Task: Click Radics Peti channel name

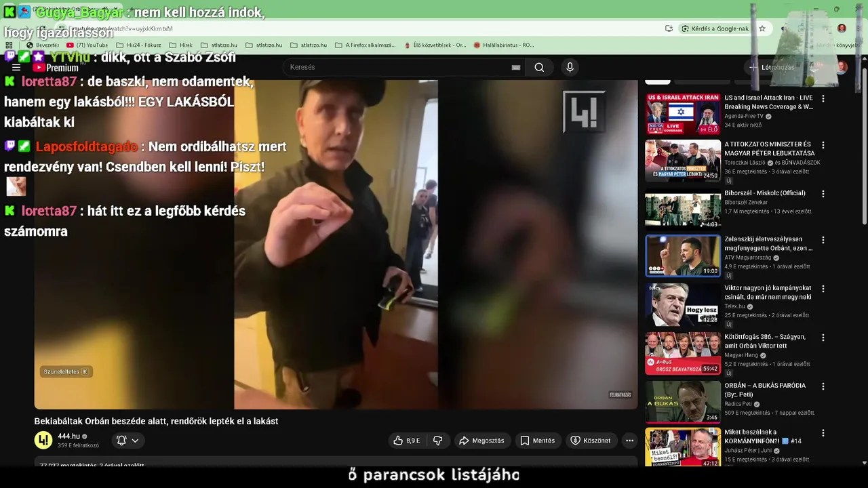Action: pos(738,404)
